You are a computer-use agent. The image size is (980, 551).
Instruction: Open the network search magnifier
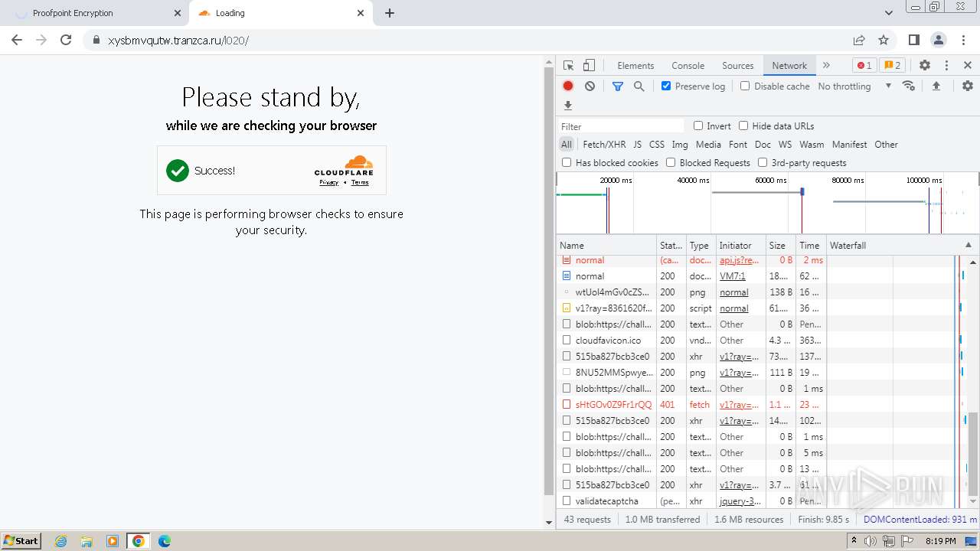(639, 86)
